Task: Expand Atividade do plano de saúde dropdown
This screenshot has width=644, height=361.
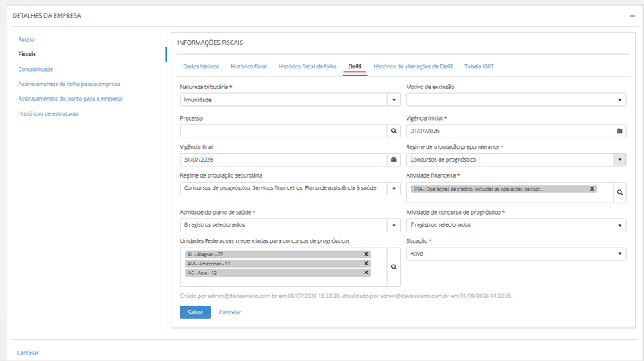Action: 394,225
